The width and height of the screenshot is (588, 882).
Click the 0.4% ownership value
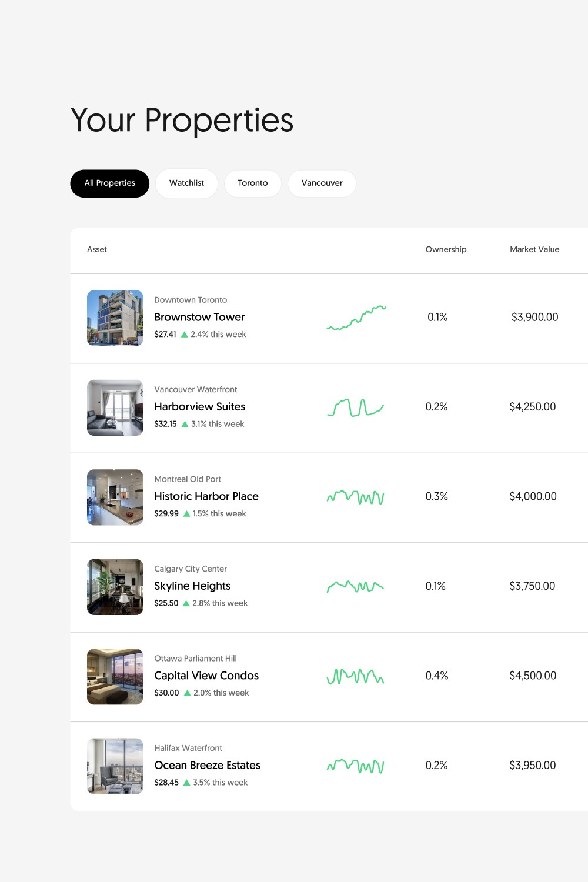click(x=437, y=676)
